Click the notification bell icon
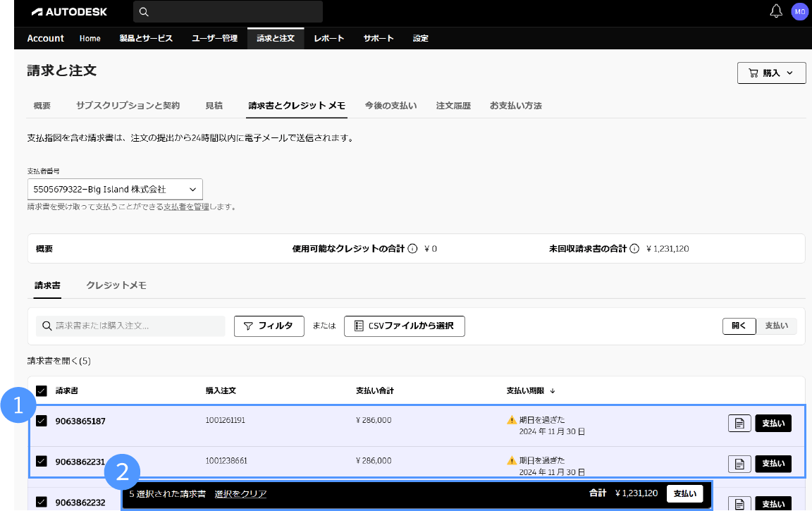Image resolution: width=812 pixels, height=511 pixels. tap(776, 11)
